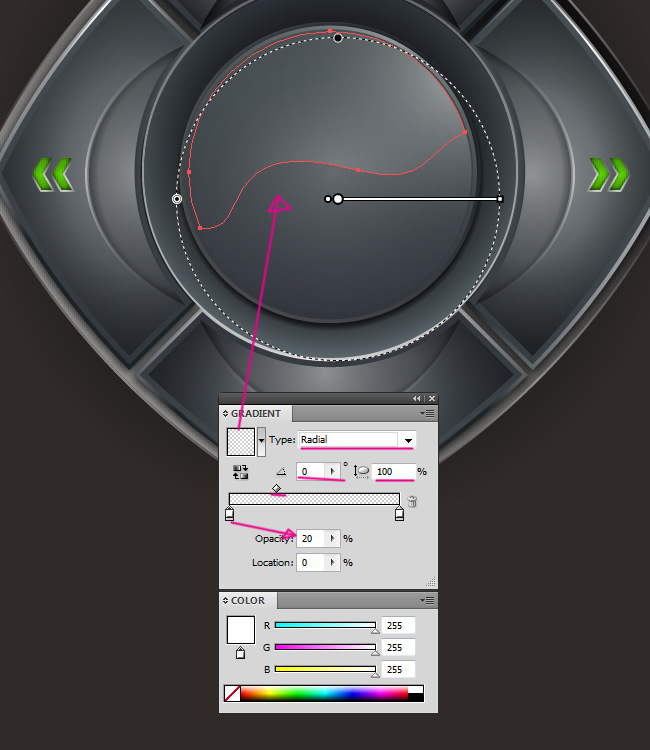
Task: Click the angle input field
Action: [311, 472]
